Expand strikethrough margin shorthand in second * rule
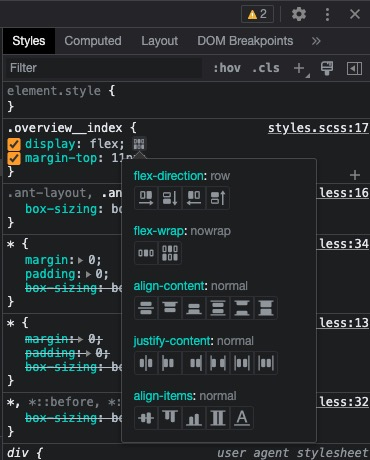The width and height of the screenshot is (370, 460). tap(80, 339)
